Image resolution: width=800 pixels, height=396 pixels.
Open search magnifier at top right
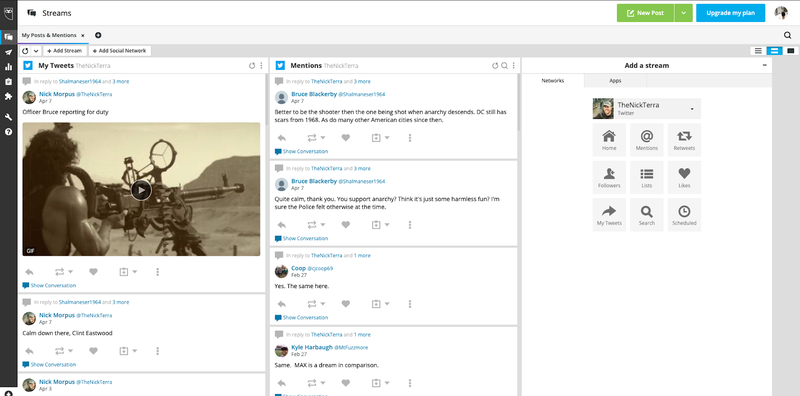click(788, 35)
